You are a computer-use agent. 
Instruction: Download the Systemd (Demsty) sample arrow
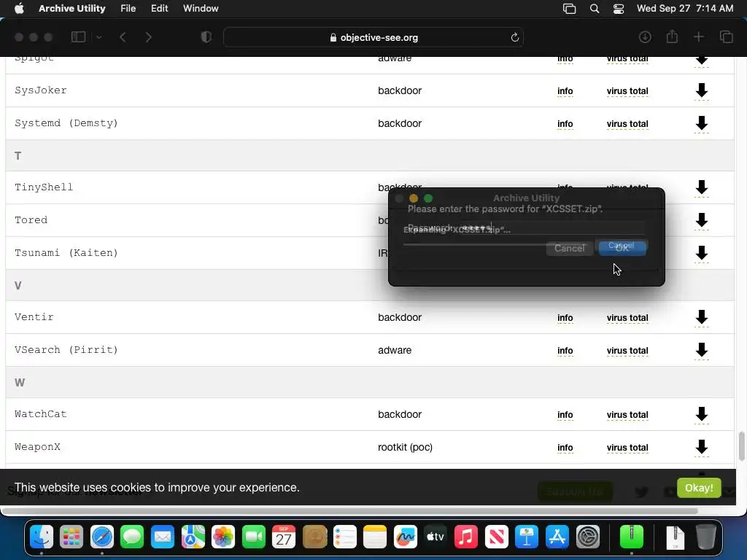[701, 122]
